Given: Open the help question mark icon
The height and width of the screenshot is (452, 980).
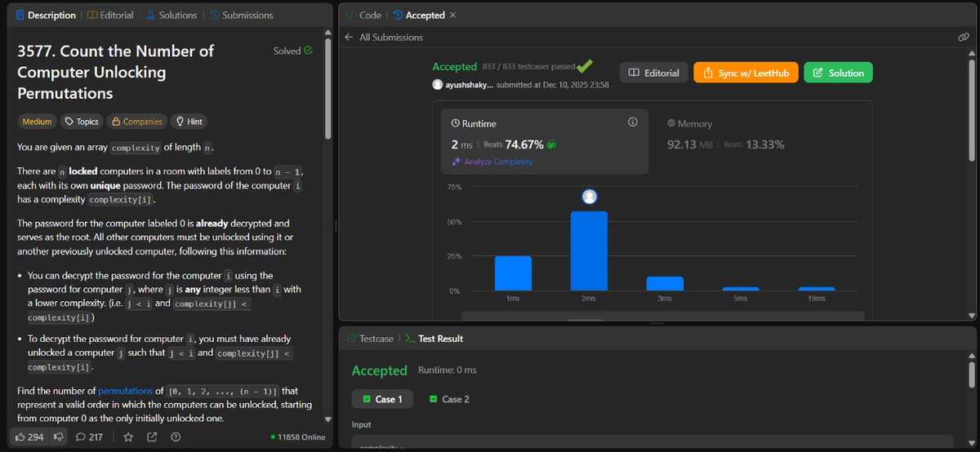Looking at the screenshot, I should tap(176, 436).
